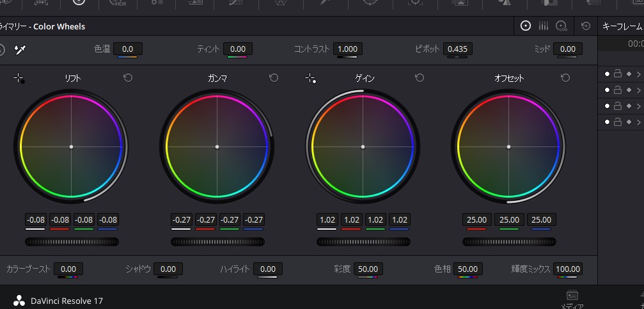
Task: Switch to the Primaries Wheels mode icon
Action: coord(525,26)
